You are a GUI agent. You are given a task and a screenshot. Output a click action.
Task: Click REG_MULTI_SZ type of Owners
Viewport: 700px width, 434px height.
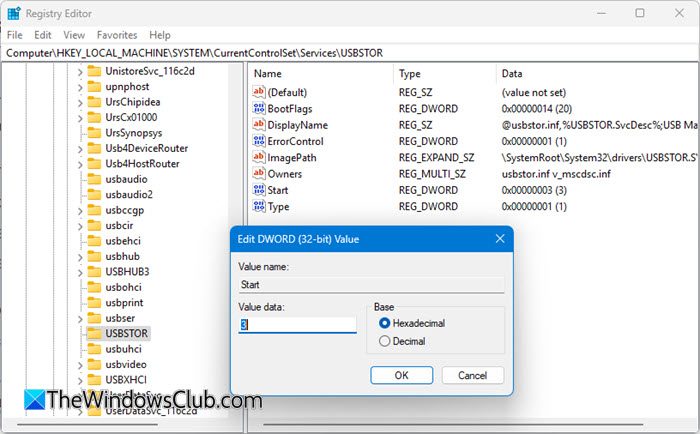pyautogui.click(x=432, y=174)
